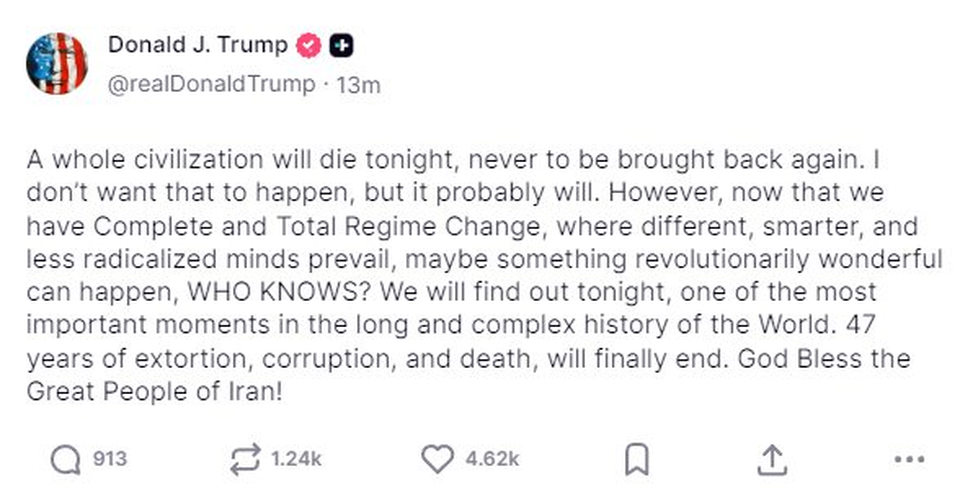960x495 pixels.
Task: Click the reply speech bubble icon
Action: pyautogui.click(x=65, y=459)
